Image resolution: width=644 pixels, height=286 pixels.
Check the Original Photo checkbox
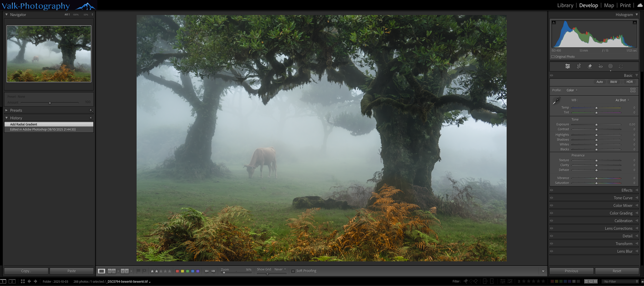553,57
